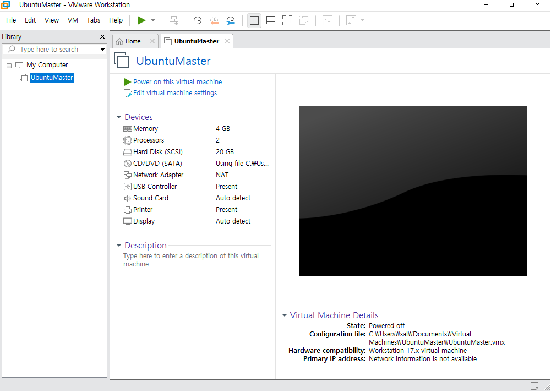Click the large UbuntuMaster VM title icon

122,60
